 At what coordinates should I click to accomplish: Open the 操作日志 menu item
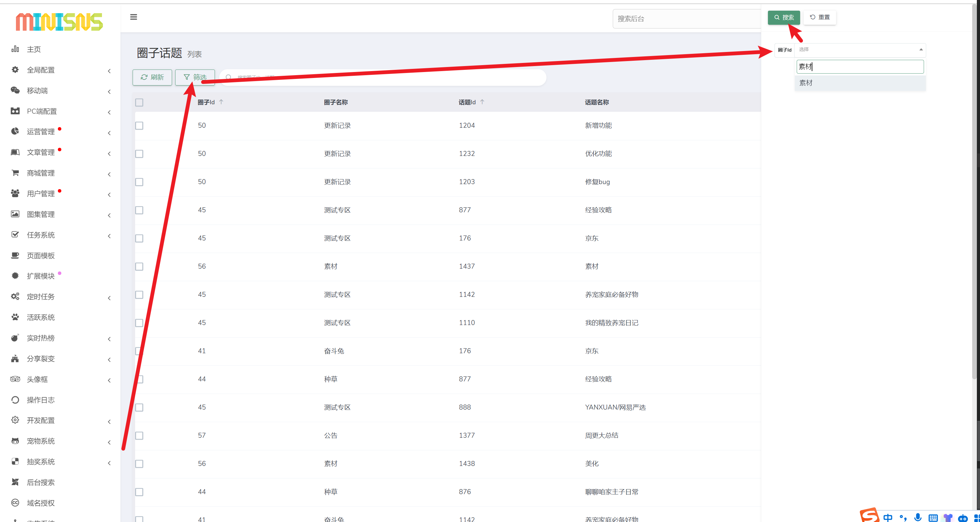coord(41,400)
